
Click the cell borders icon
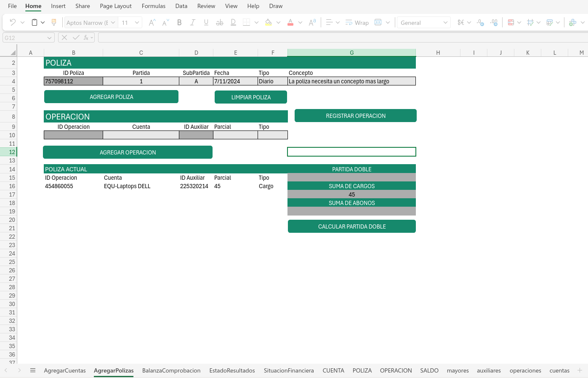[247, 22]
